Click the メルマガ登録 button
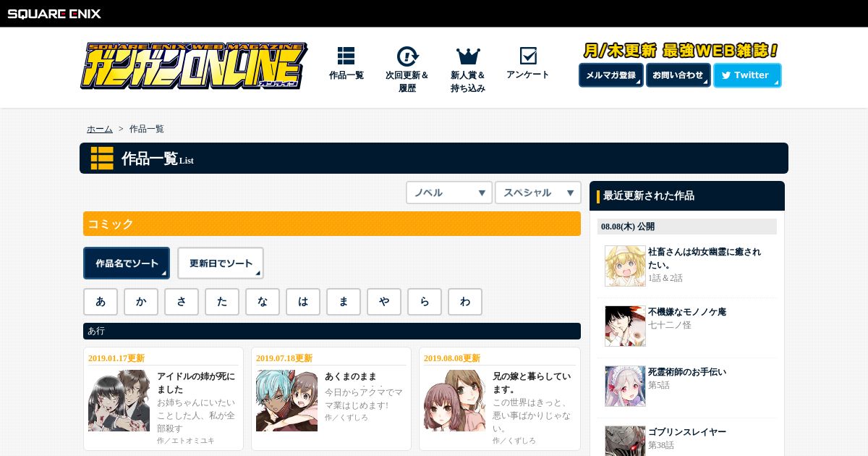 click(x=610, y=75)
